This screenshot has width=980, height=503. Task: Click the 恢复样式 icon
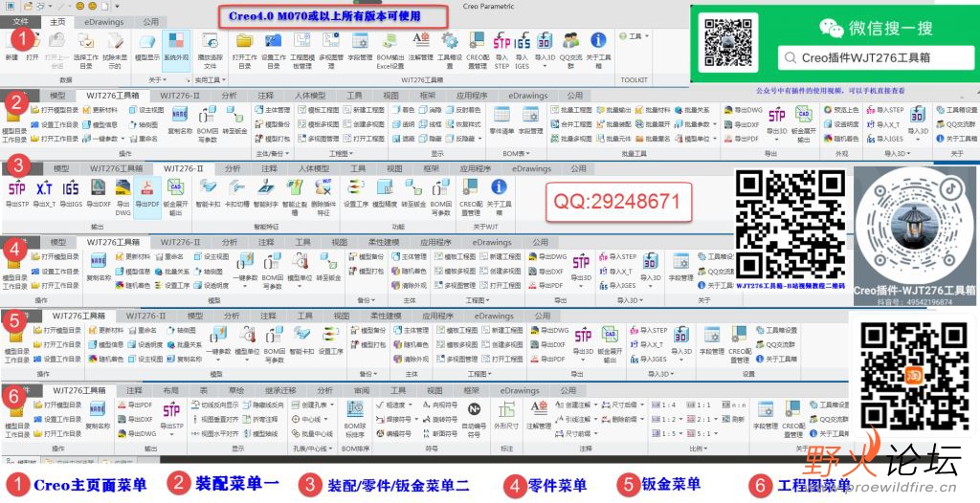point(464,124)
